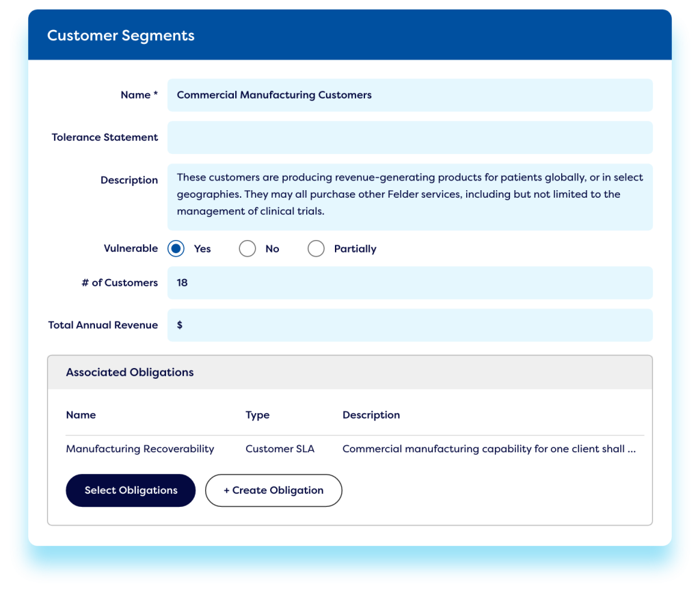Focus the empty Tolerance Statement field
This screenshot has width=700, height=593.
409,137
